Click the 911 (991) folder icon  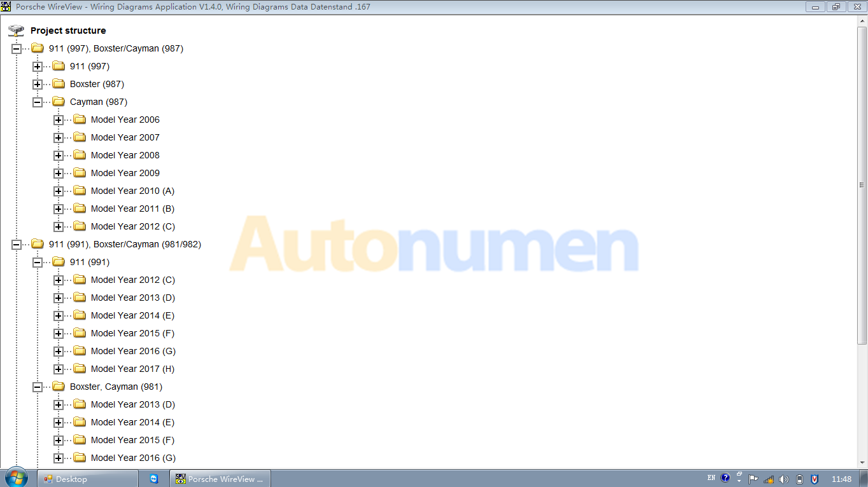pos(59,261)
